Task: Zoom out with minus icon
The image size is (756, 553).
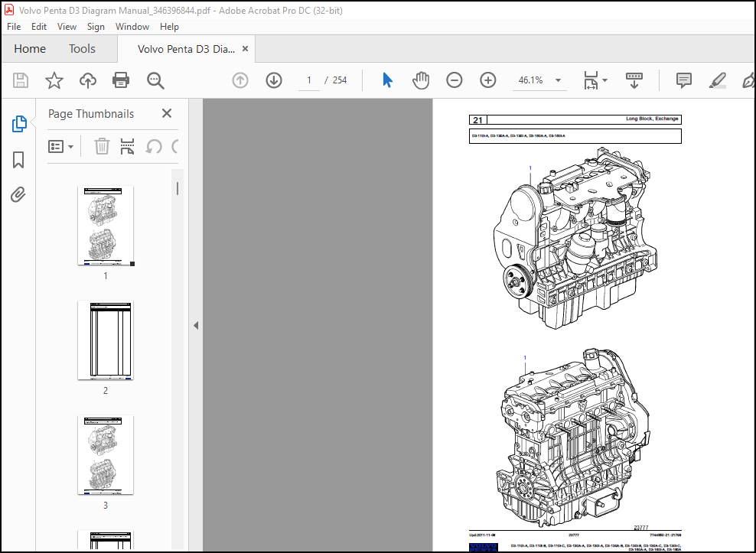Action: 455,80
